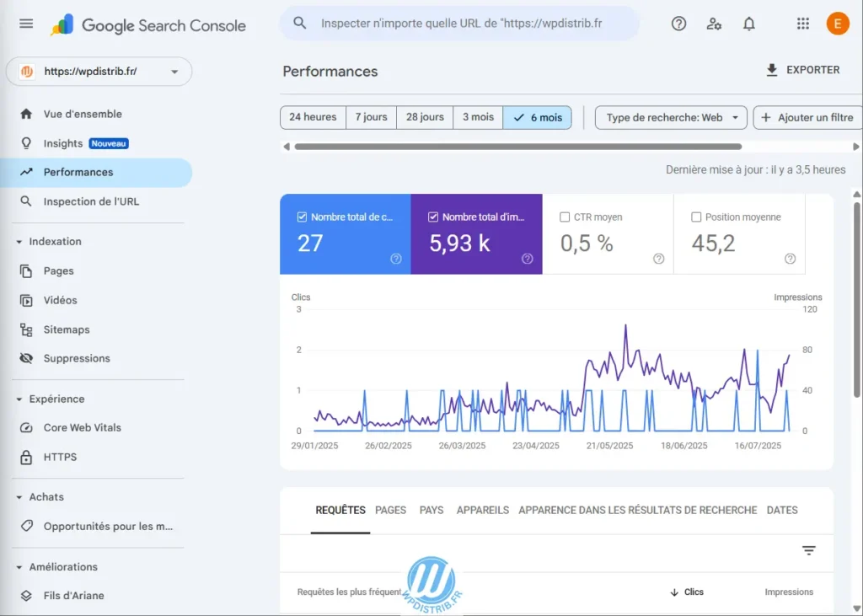Click the Nouveau badge beside Insights
The height and width of the screenshot is (616, 863).
click(109, 143)
